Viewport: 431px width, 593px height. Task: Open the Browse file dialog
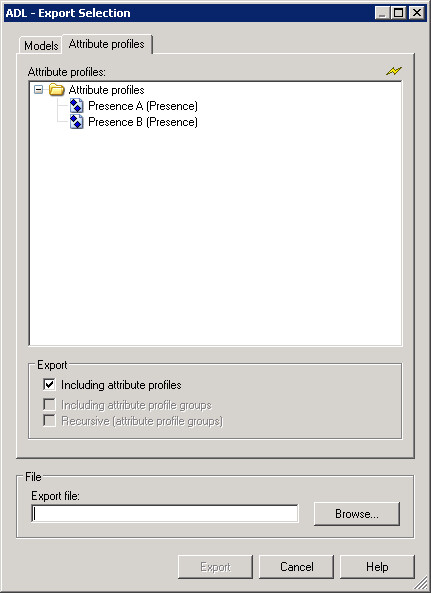[357, 514]
